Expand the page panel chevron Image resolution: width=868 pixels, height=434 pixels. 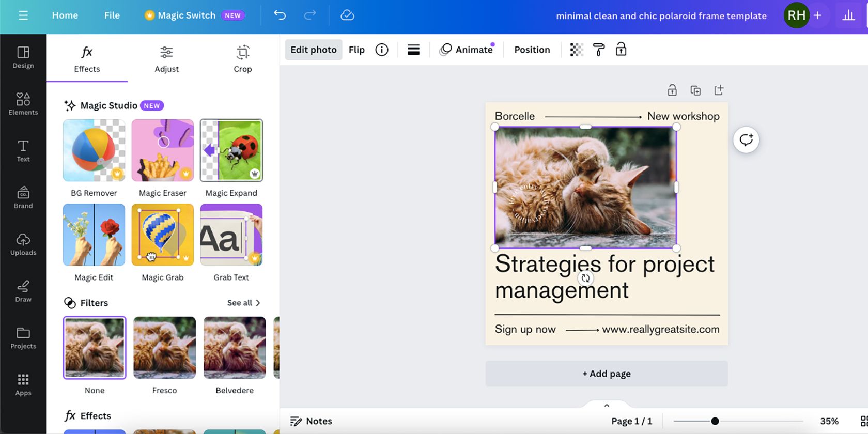tap(607, 406)
